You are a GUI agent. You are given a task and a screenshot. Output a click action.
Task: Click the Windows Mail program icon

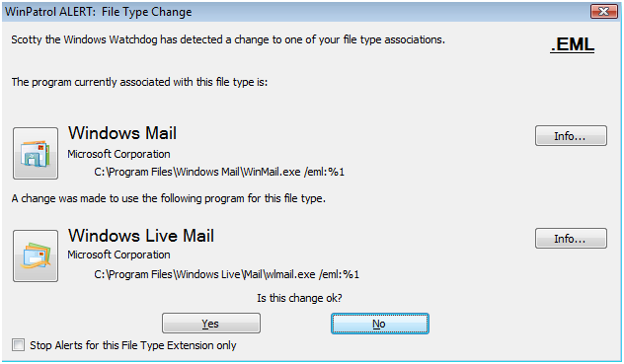coord(36,153)
